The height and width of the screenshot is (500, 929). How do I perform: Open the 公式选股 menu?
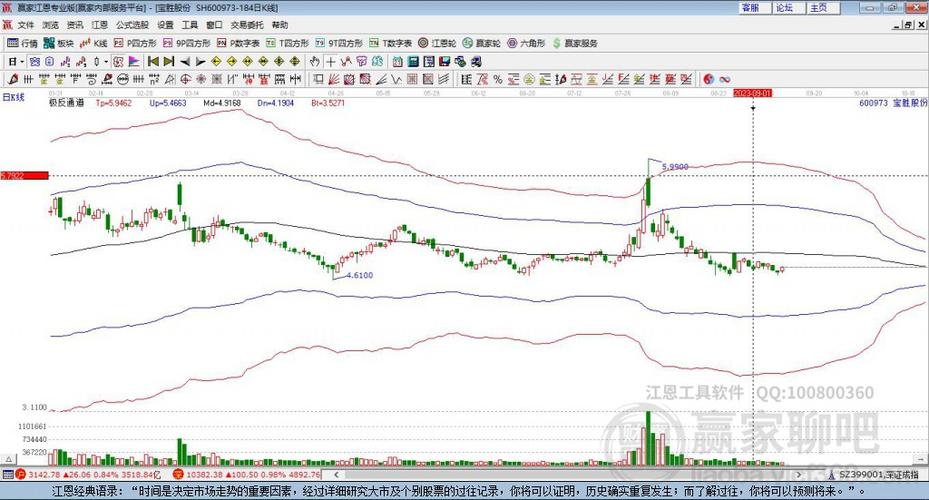pos(133,25)
